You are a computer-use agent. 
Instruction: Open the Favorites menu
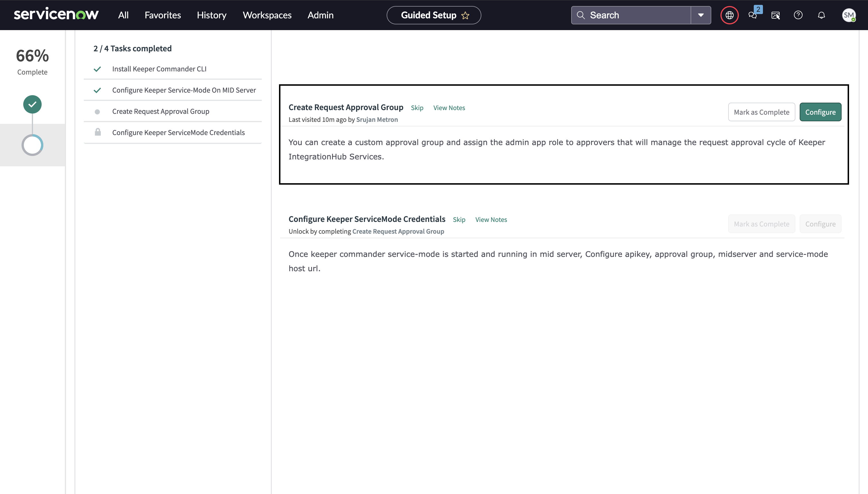163,15
